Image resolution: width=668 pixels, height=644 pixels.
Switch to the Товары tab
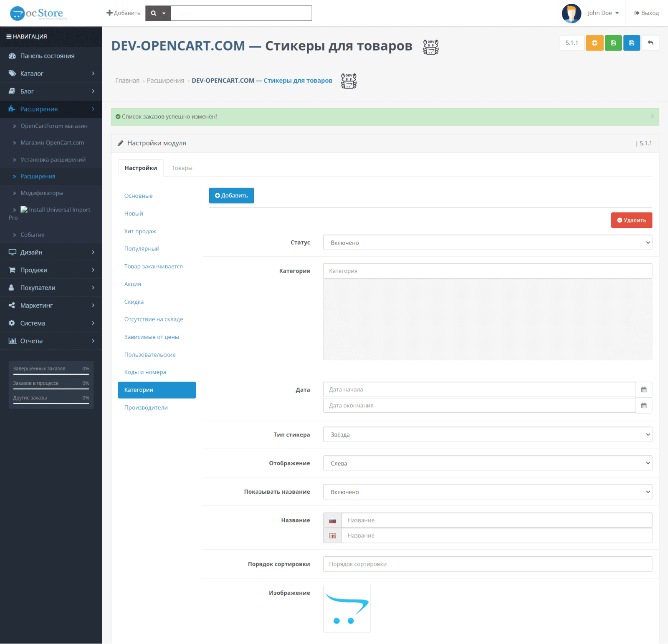[x=182, y=168]
